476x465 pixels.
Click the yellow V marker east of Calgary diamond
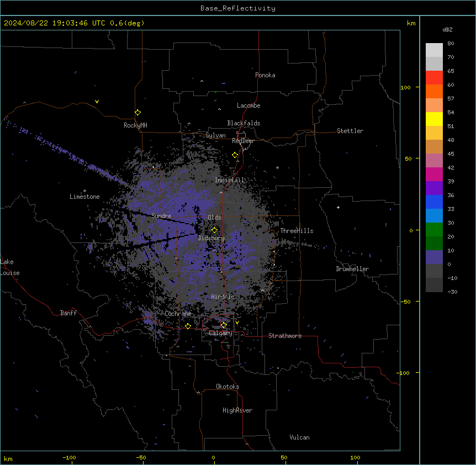[237, 323]
